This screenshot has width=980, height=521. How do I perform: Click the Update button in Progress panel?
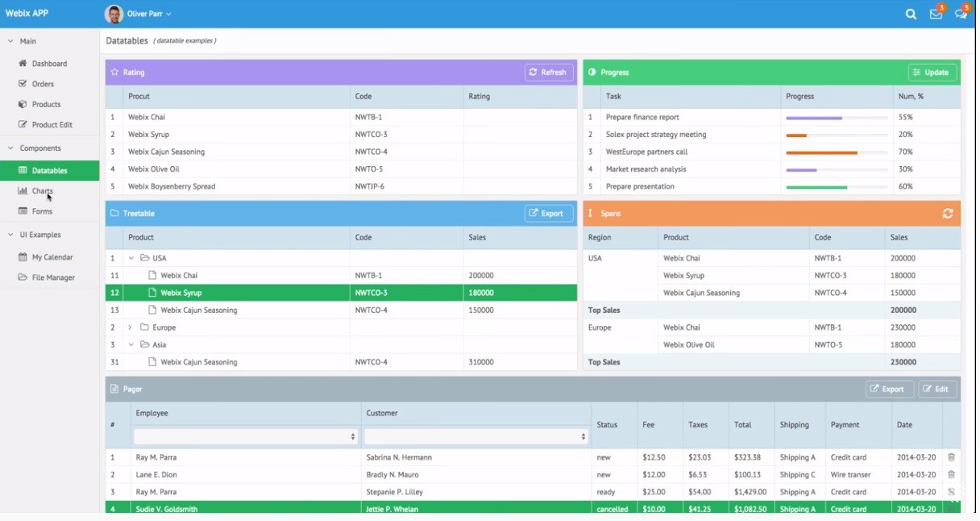932,73
